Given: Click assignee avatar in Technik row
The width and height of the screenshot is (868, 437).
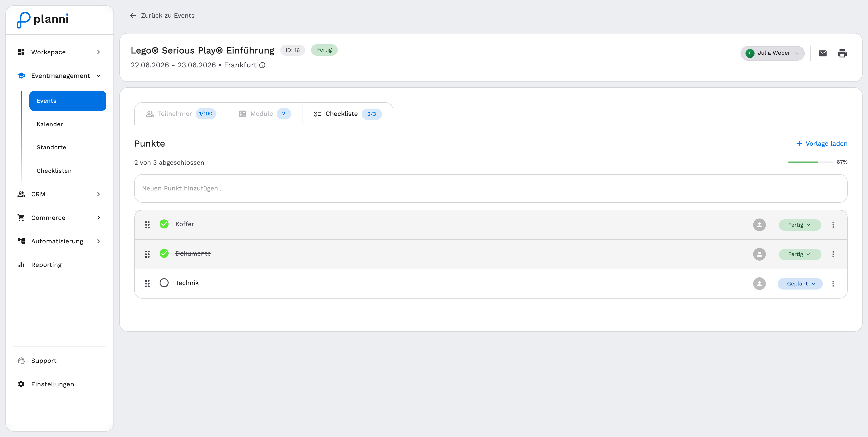Looking at the screenshot, I should click(x=759, y=284).
